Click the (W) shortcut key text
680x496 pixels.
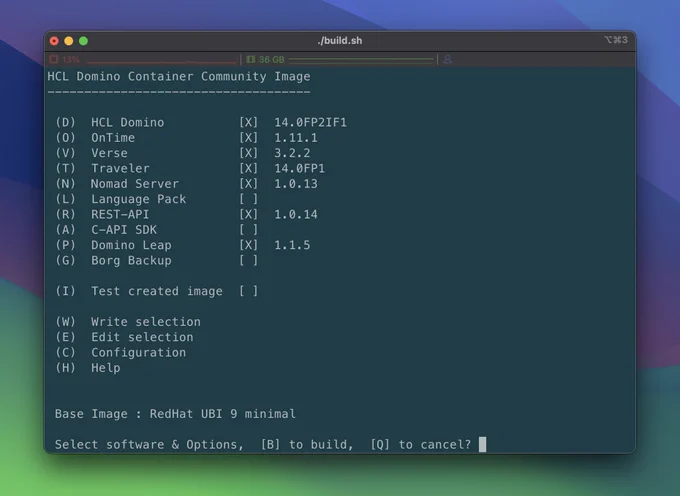(x=65, y=322)
